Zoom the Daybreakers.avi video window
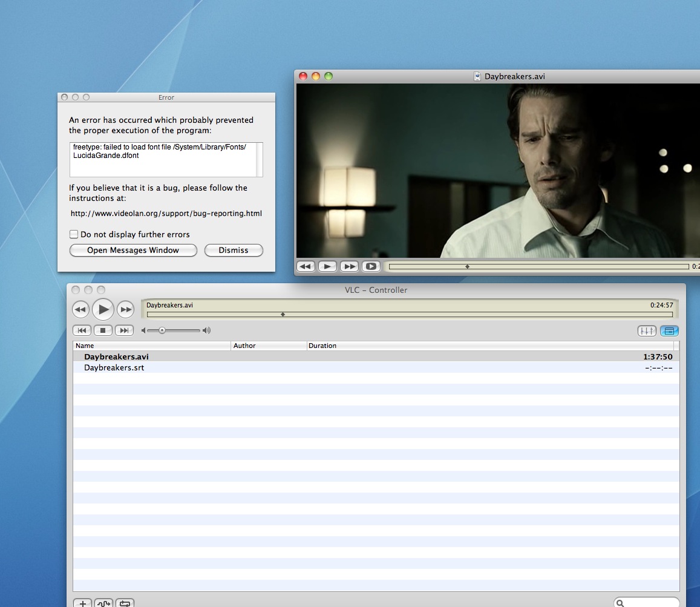700x607 pixels. coord(329,76)
